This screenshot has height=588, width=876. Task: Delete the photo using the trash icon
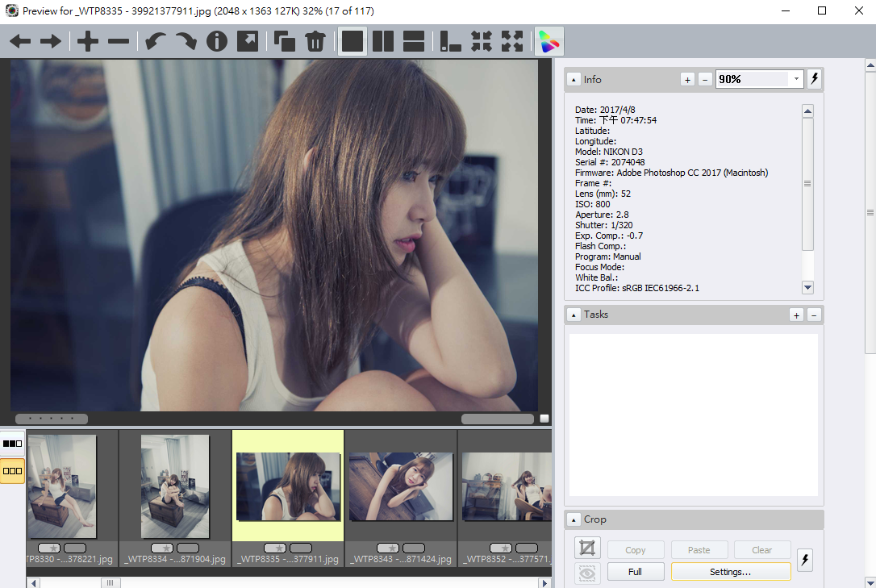(315, 41)
